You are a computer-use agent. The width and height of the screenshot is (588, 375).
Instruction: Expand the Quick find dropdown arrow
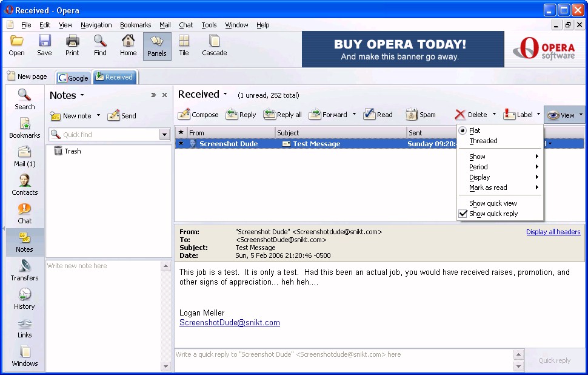pos(164,135)
